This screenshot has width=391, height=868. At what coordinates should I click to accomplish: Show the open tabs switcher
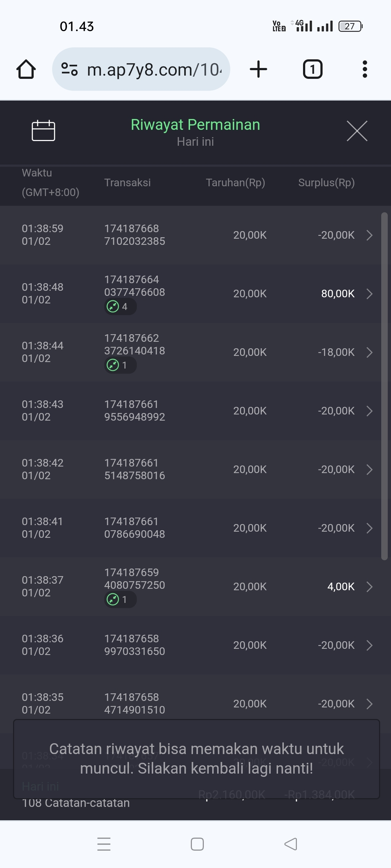click(x=312, y=69)
